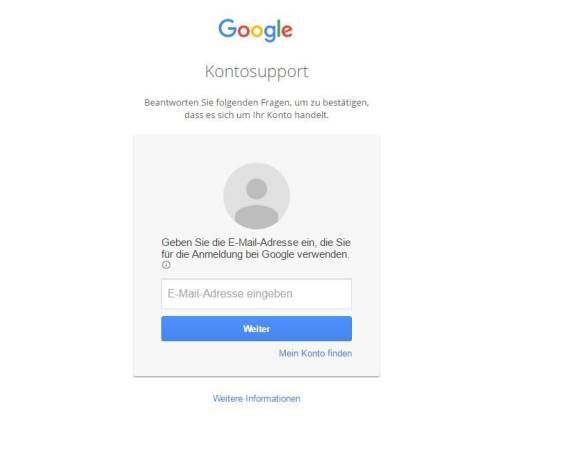Open the Weitere Informationen link
The image size is (580, 467).
click(256, 399)
